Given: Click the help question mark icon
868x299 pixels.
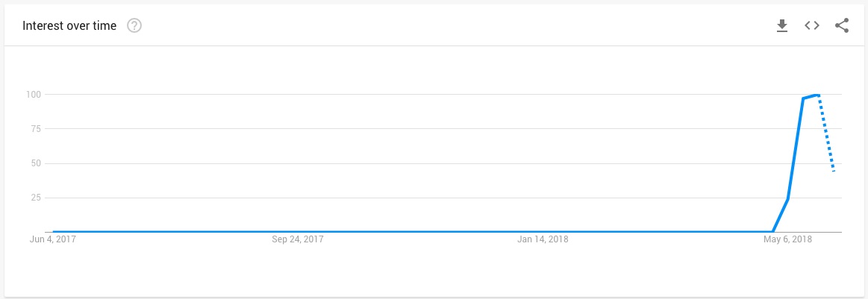Looking at the screenshot, I should [x=134, y=26].
